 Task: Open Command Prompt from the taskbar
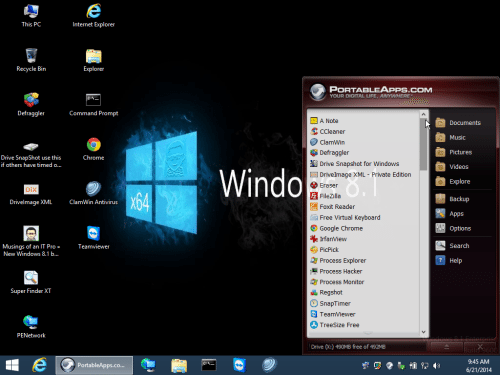pos(209,365)
